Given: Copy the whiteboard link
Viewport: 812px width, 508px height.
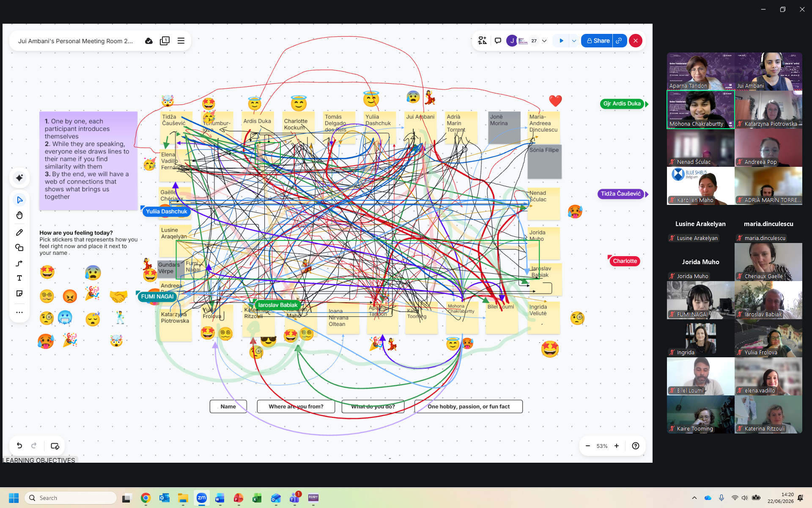Looking at the screenshot, I should click(619, 41).
